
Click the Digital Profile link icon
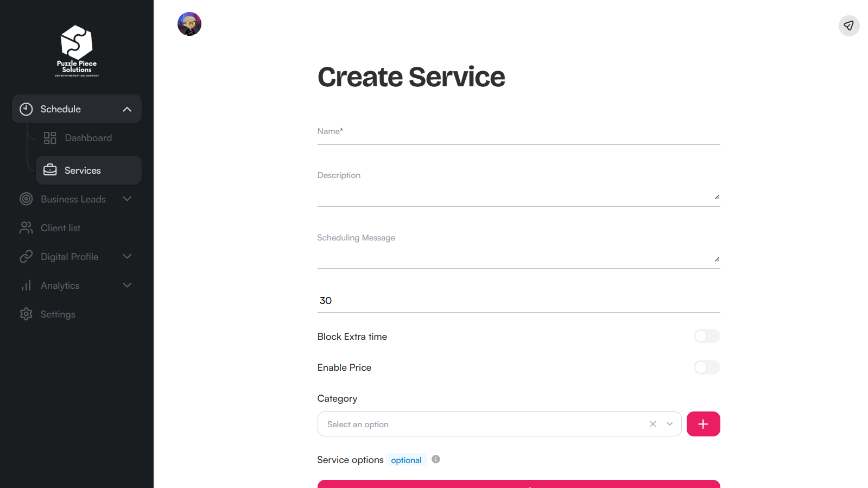26,256
